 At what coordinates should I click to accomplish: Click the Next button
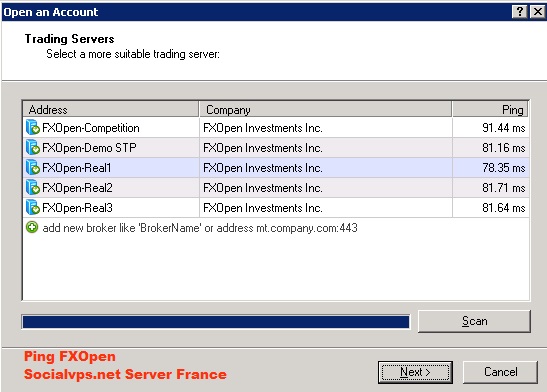point(415,372)
